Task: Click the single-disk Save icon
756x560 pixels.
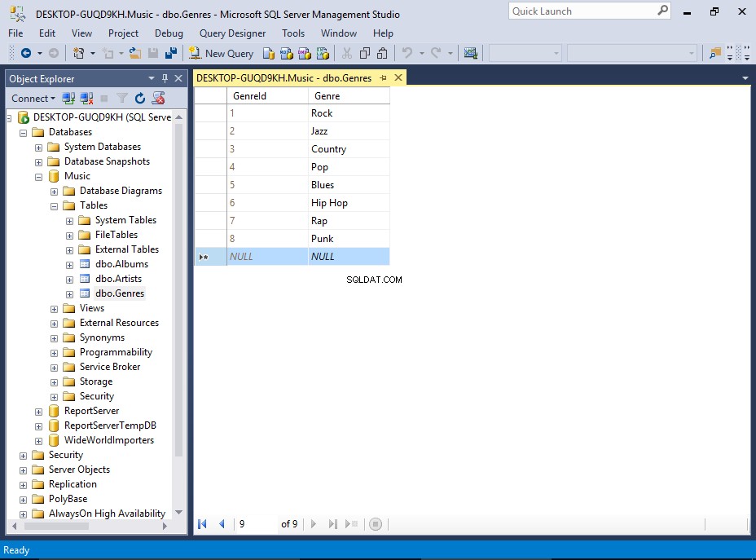Action: point(153,53)
